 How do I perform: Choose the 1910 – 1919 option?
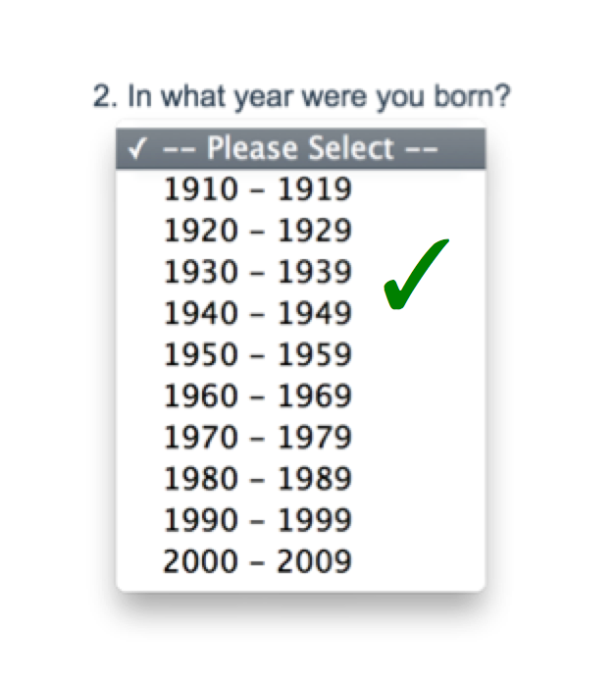click(x=257, y=189)
